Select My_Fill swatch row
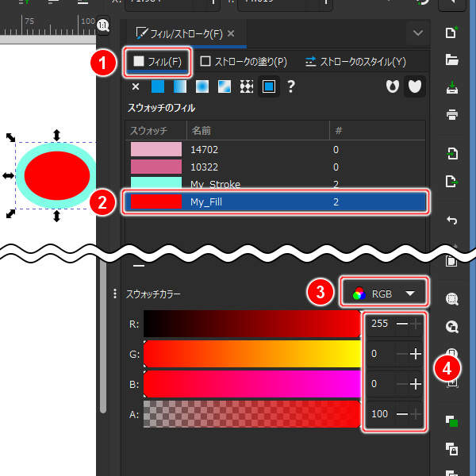The width and height of the screenshot is (476, 476). [274, 202]
